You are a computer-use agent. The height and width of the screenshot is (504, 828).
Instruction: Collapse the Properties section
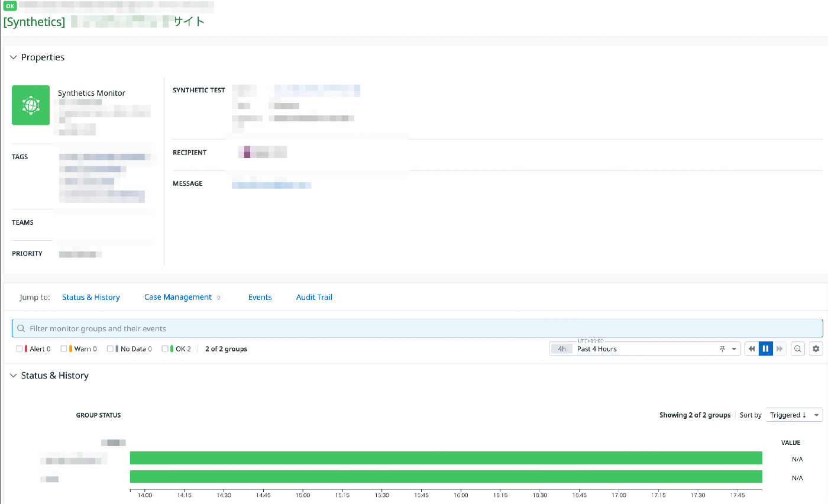(14, 57)
